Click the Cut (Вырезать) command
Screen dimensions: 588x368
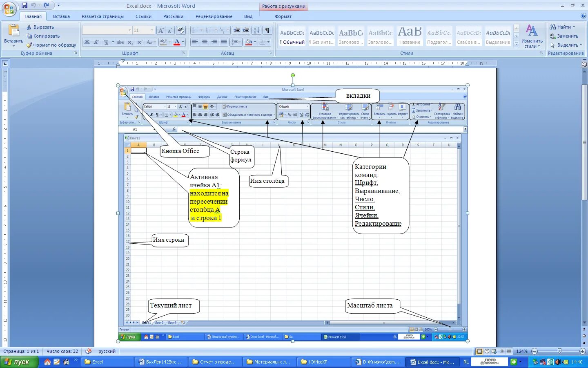point(40,27)
